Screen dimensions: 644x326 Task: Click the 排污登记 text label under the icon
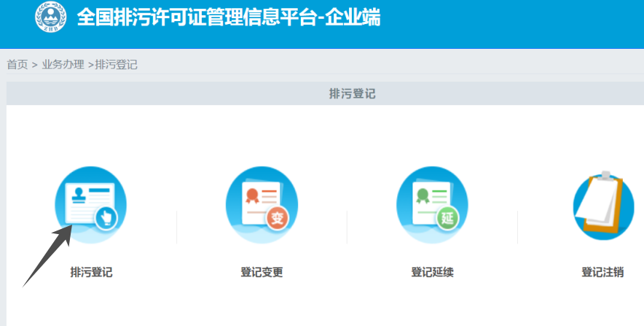click(91, 273)
